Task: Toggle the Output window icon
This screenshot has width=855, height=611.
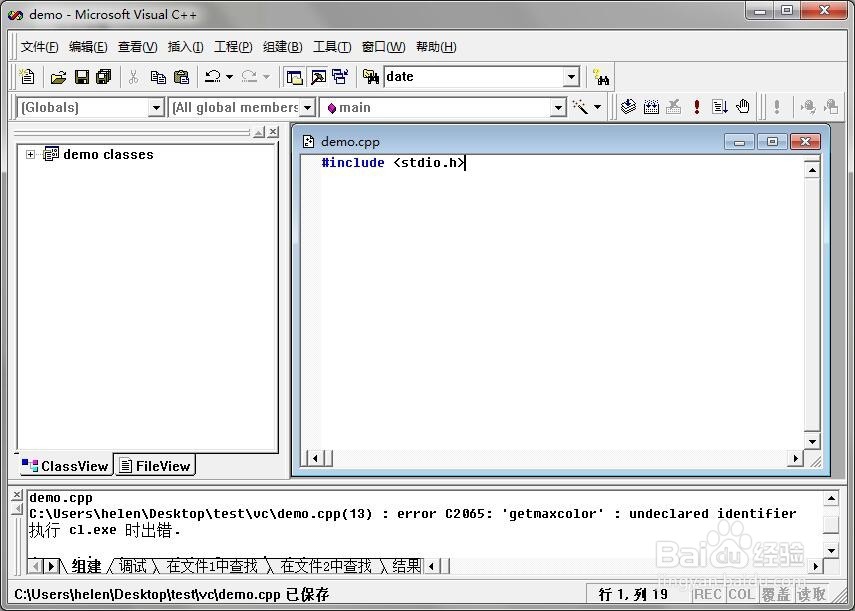Action: click(x=318, y=77)
